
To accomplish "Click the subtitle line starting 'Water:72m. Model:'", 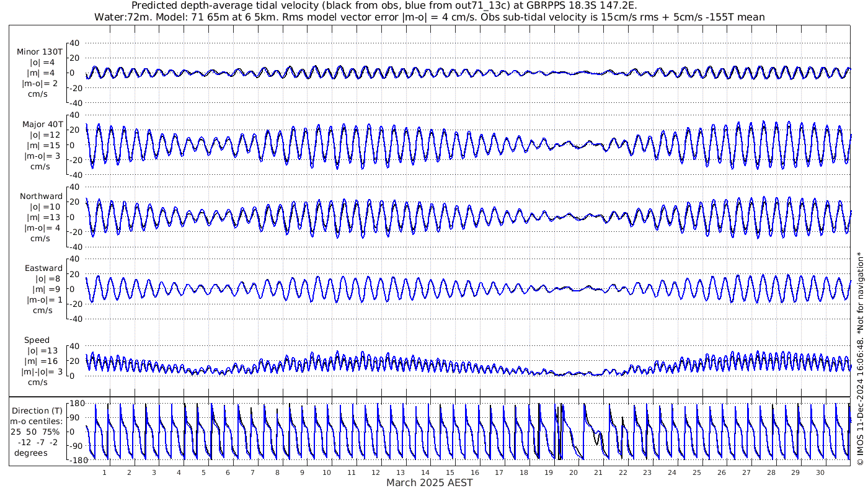I will [429, 17].
